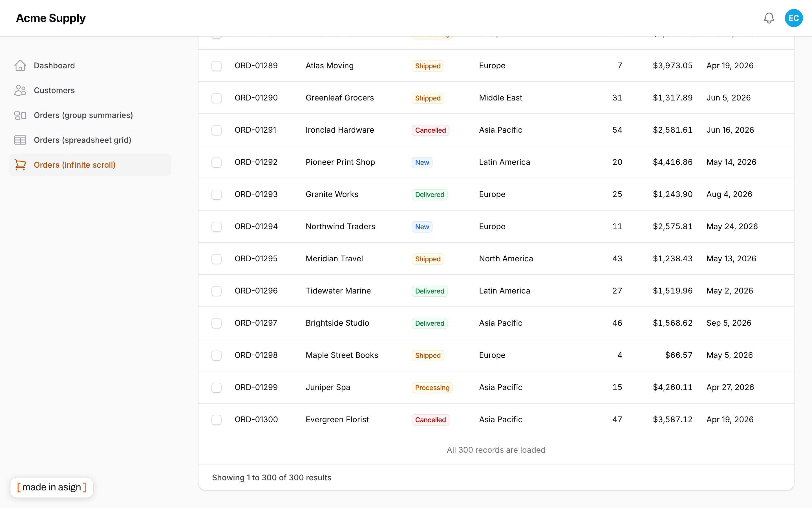Screen dimensions: 812x508
Task: Click customer name Greenleaf Grocers
Action: [x=339, y=98]
